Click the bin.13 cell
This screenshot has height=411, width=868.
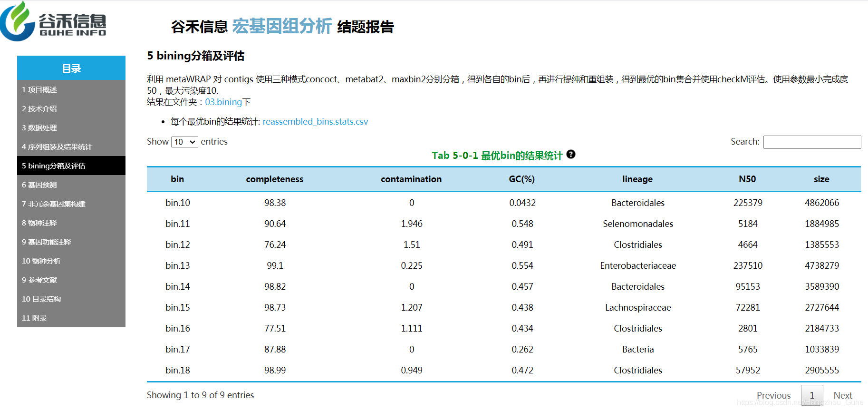[178, 265]
